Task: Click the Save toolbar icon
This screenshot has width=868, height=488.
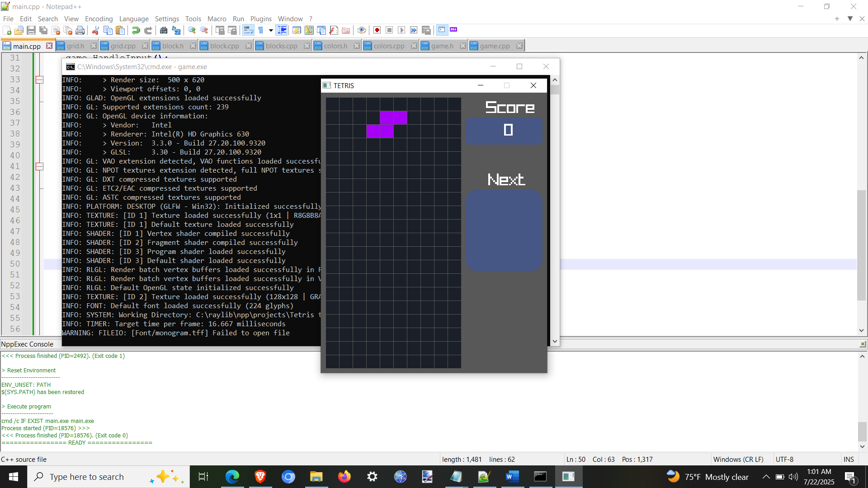Action: pos(31,30)
